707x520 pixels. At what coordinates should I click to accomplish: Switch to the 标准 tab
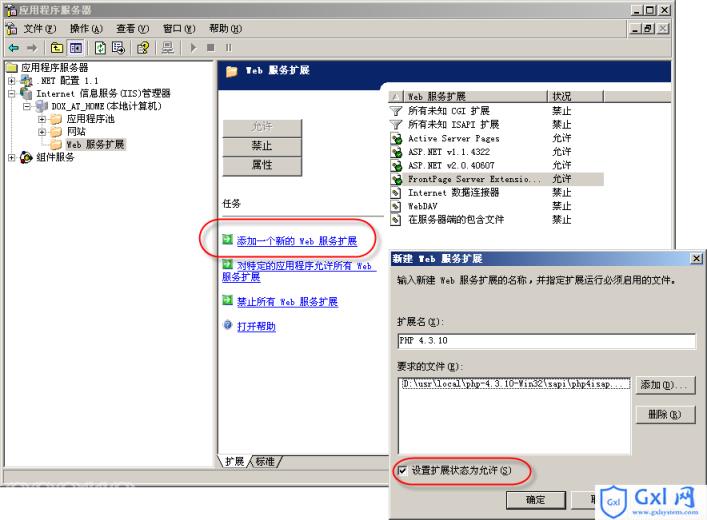[x=265, y=461]
